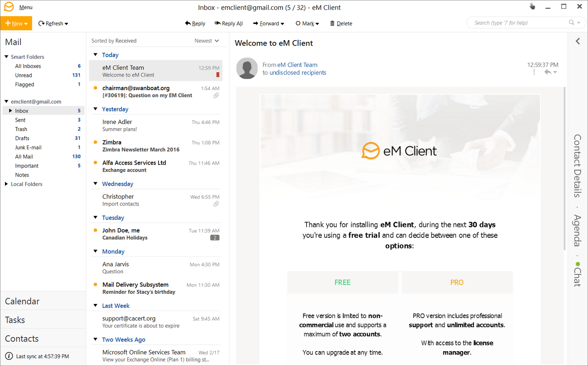Open the Contact Details sidebar tab
The image size is (588, 366).
coord(578,166)
